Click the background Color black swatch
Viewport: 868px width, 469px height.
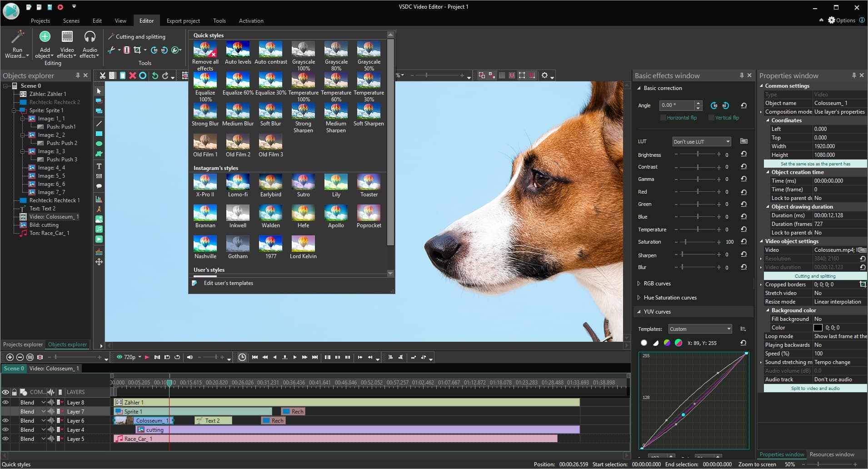click(x=818, y=328)
